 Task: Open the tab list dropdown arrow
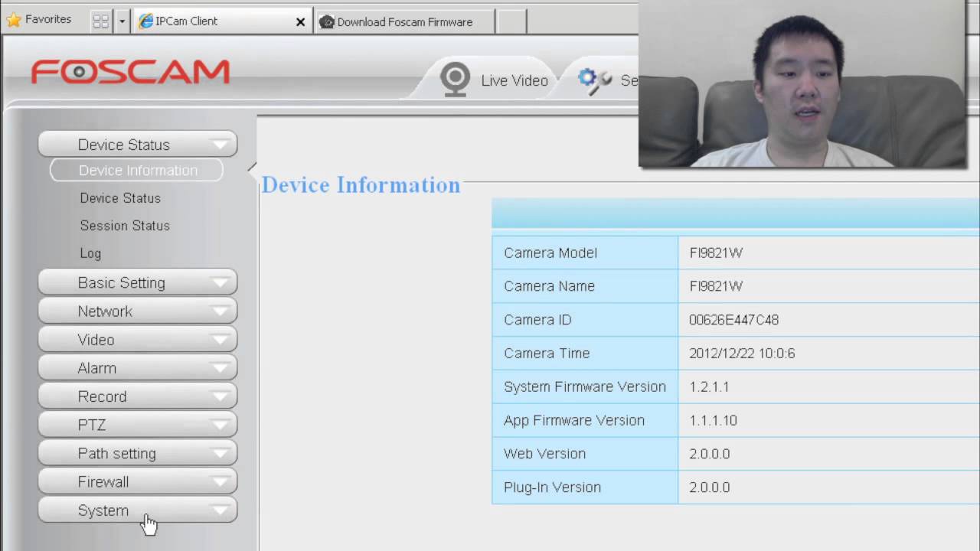(x=122, y=21)
